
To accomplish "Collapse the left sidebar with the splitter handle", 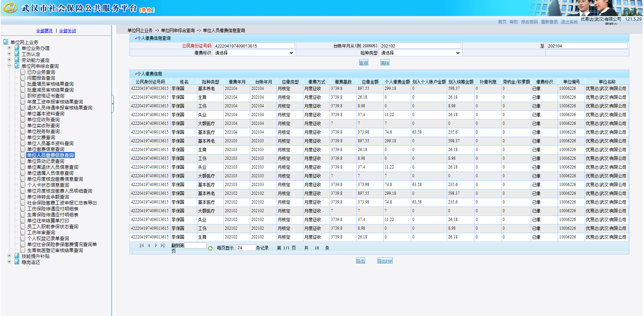I will (x=113, y=103).
